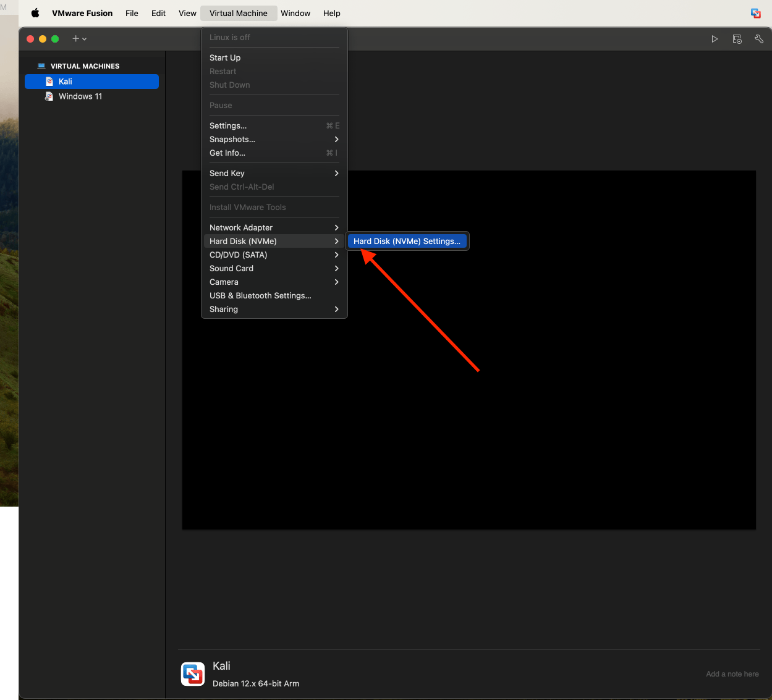Open the Edit menu
772x700 pixels.
[x=158, y=13]
